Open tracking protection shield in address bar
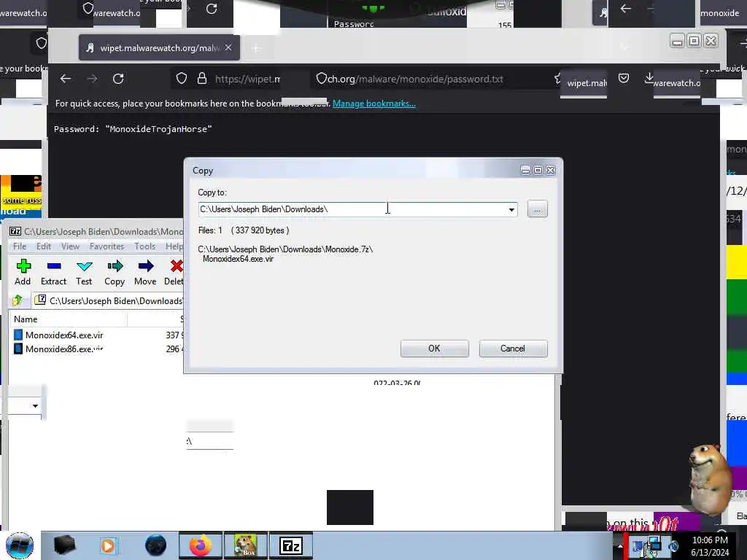The image size is (747, 560). point(181,79)
